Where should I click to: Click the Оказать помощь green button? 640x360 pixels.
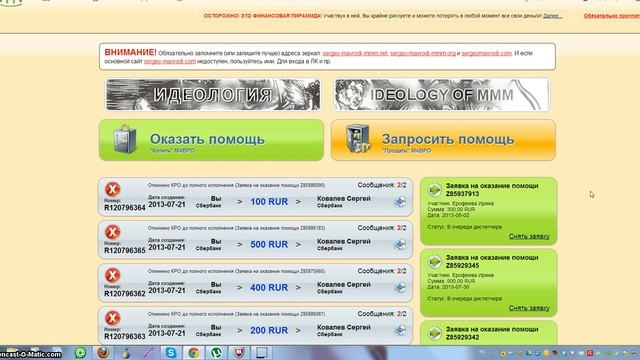tap(211, 140)
